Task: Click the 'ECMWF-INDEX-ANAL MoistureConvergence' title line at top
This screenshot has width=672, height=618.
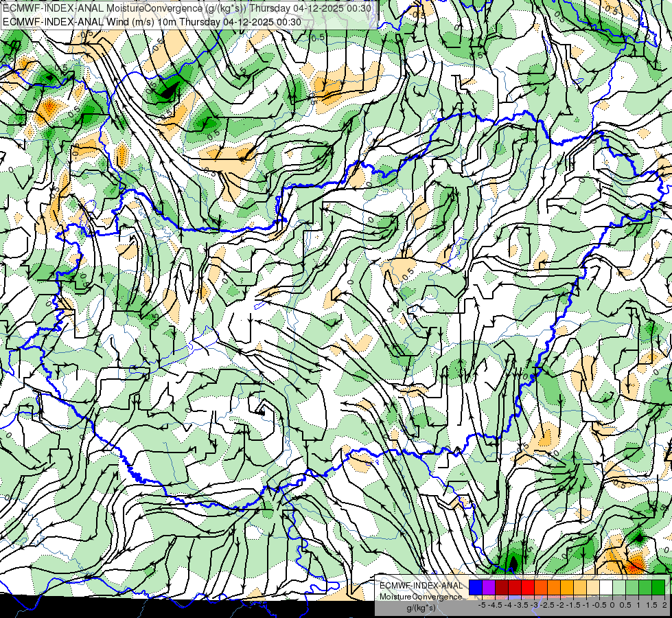Action: [x=187, y=8]
